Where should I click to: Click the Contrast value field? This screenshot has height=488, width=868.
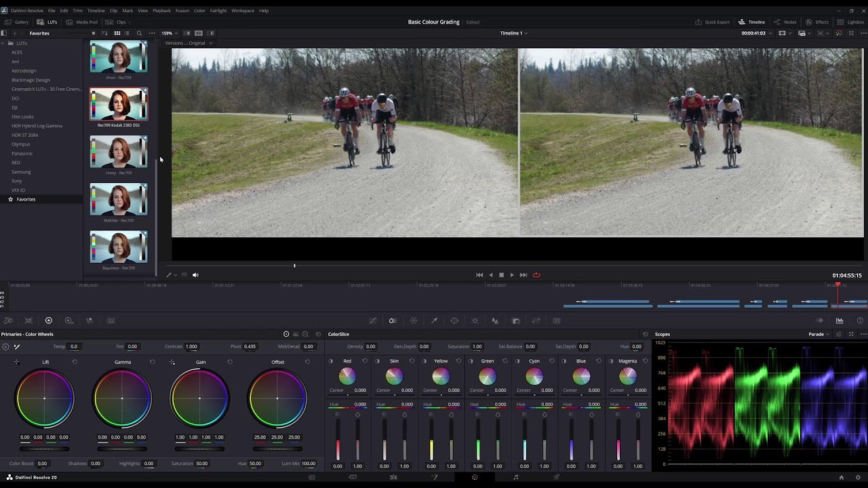[191, 346]
